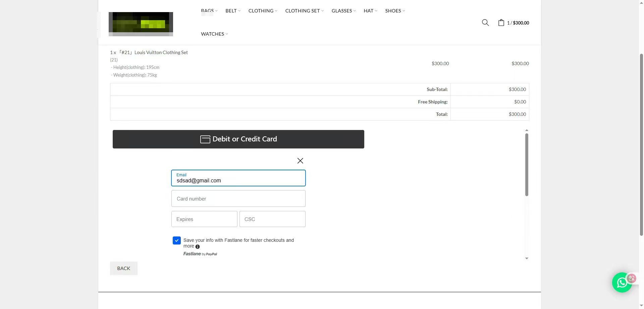Image resolution: width=644 pixels, height=309 pixels.
Task: Uncheck Save your info with Fastlane
Action: point(177,240)
